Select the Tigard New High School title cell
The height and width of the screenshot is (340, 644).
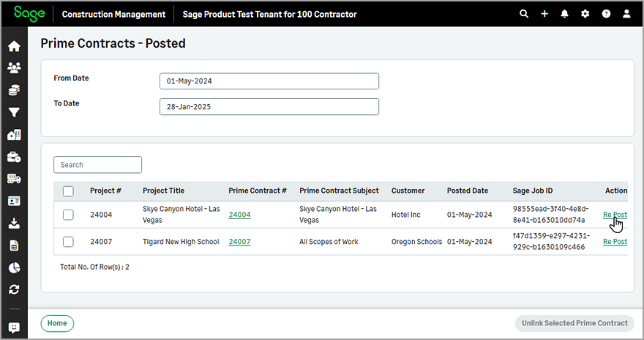(x=181, y=242)
